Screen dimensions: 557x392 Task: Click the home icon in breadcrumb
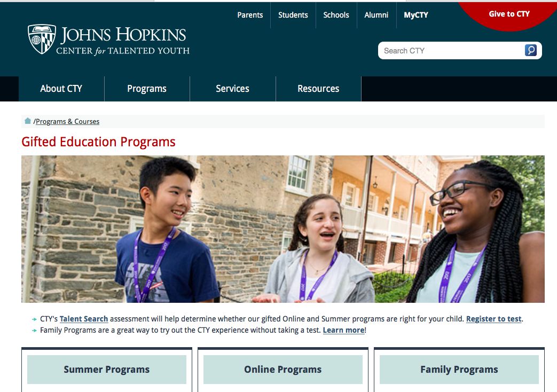(28, 121)
